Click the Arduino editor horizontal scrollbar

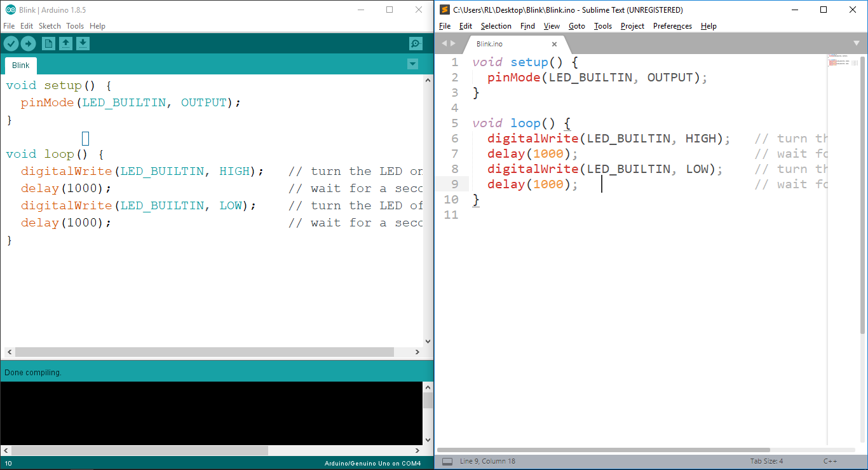(x=205, y=352)
